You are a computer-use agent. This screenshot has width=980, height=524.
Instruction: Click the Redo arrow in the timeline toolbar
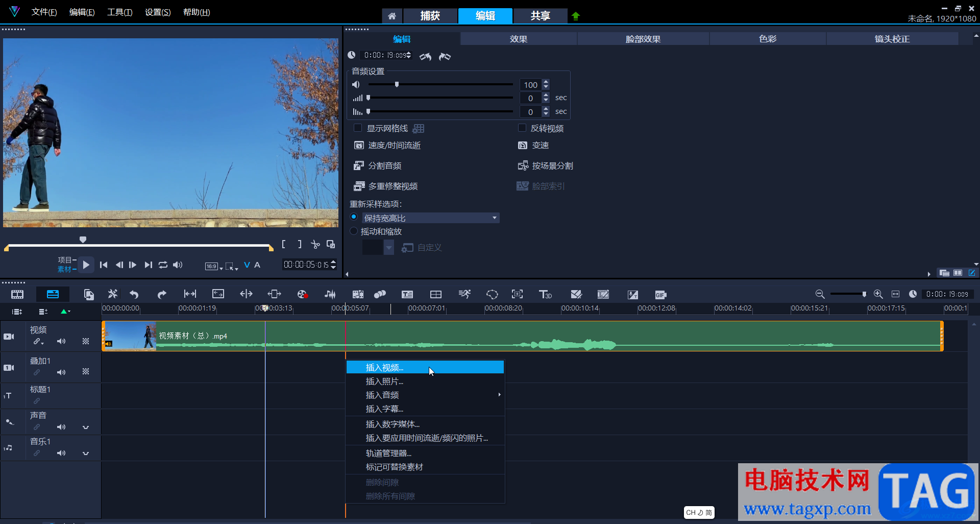[x=162, y=294]
